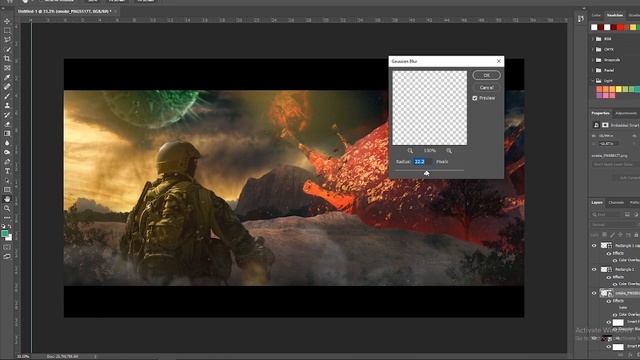Select the Eyedropper tool
640x360 pixels.
tap(7, 78)
